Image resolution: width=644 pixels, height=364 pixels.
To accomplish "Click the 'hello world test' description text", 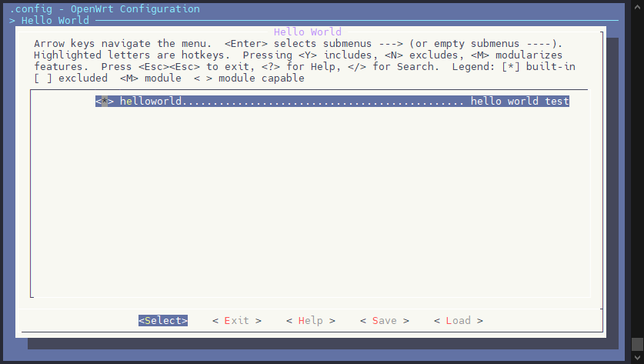I will [520, 101].
